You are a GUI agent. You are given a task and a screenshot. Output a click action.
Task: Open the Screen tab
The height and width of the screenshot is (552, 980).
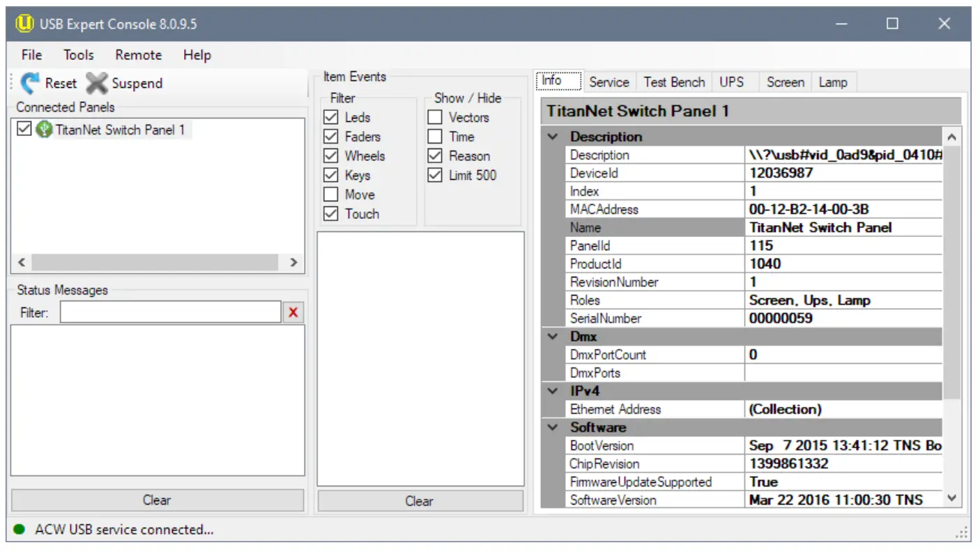point(786,82)
